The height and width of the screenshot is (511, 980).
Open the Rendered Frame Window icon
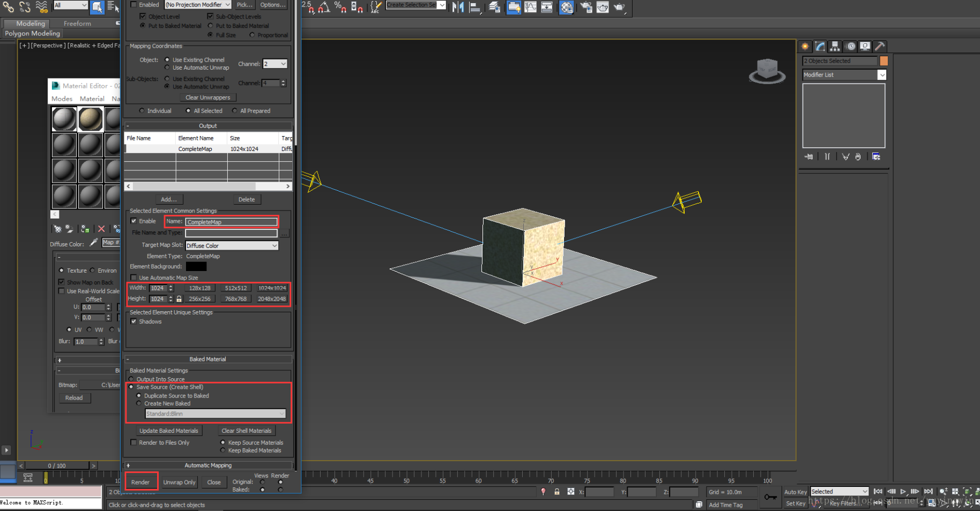coord(603,7)
